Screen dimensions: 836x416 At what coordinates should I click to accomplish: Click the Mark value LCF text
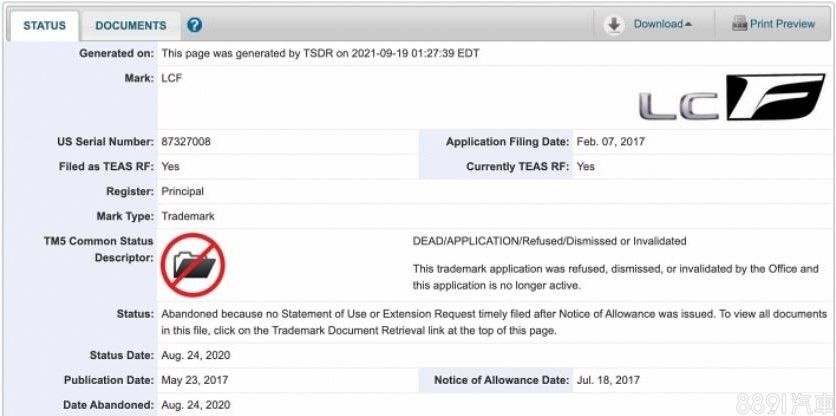pos(171,77)
